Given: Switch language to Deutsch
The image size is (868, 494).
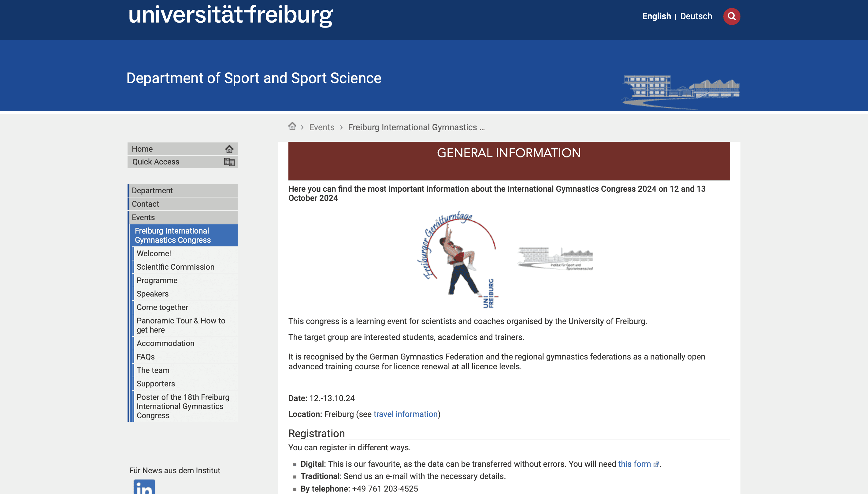Looking at the screenshot, I should point(696,16).
